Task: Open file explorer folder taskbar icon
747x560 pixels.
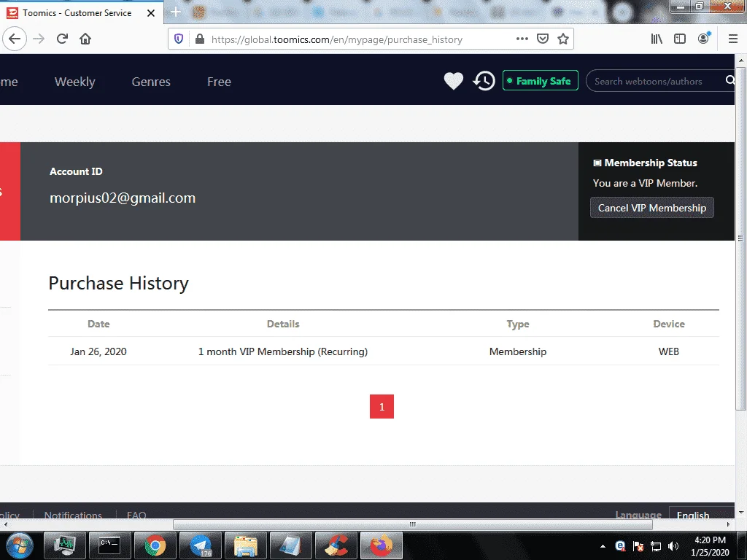Action: (x=246, y=545)
